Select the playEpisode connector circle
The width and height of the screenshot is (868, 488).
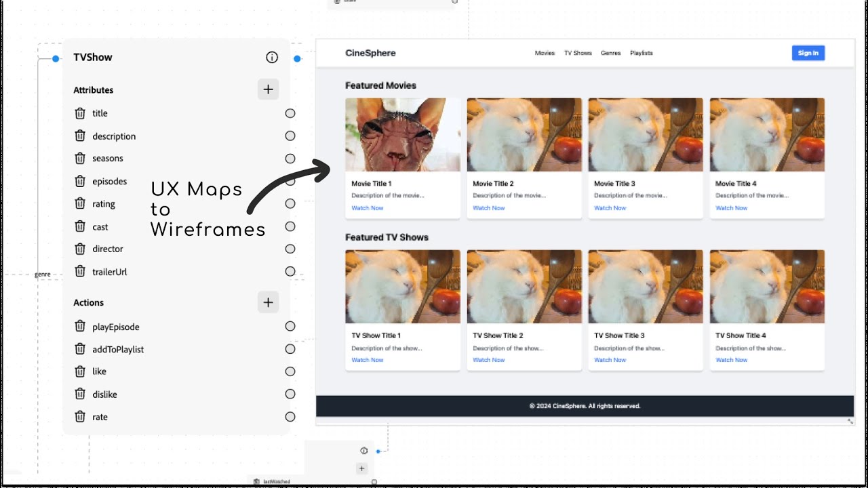(290, 326)
